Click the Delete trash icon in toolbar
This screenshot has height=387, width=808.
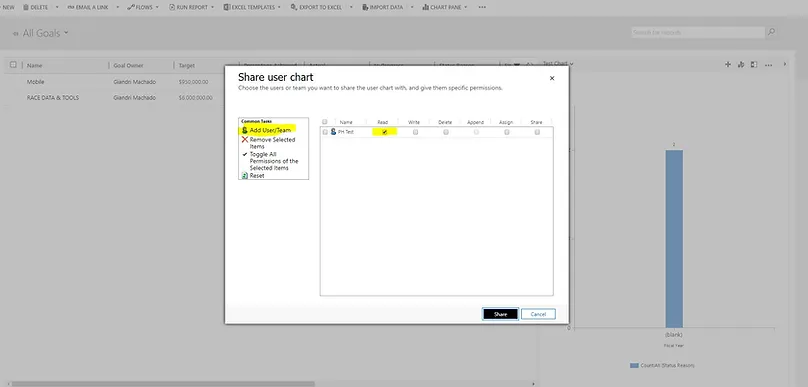(26, 7)
